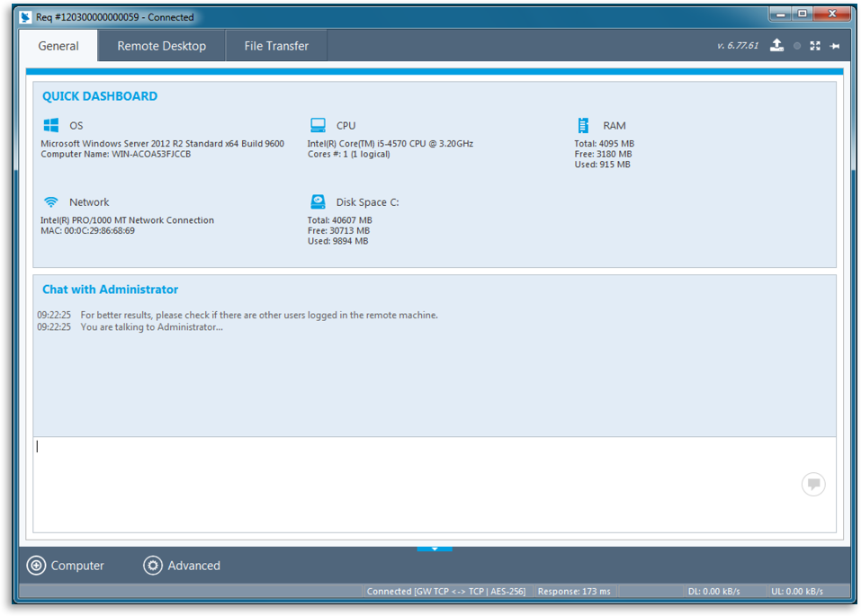
Task: Expand the collapsed panel via the bottom center arrow
Action: pyautogui.click(x=435, y=548)
